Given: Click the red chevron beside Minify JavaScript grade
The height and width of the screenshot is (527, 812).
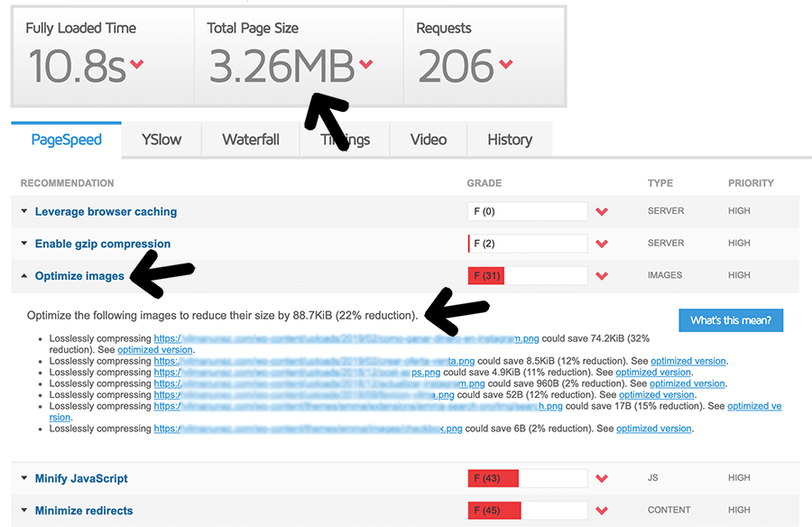Looking at the screenshot, I should tap(602, 478).
